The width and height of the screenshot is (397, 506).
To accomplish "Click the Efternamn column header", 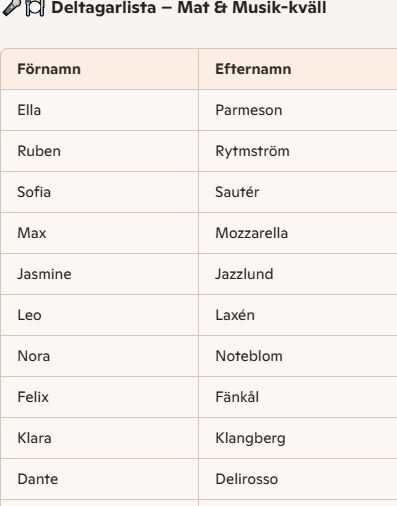I will pyautogui.click(x=298, y=69).
